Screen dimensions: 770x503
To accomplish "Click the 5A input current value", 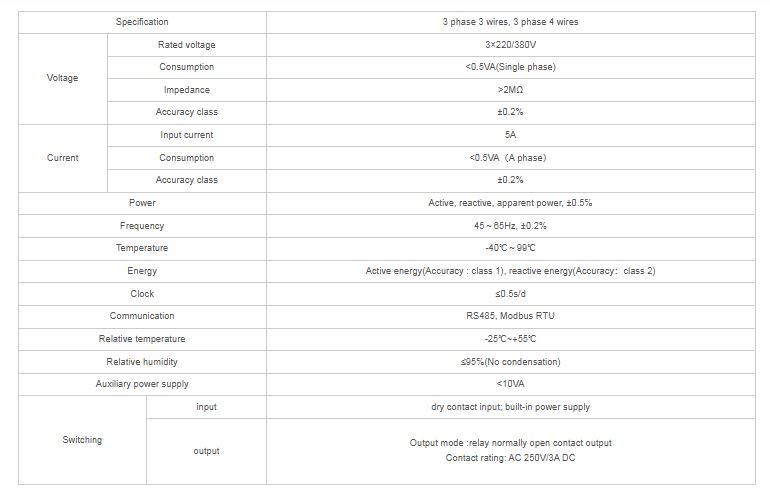I will (510, 135).
